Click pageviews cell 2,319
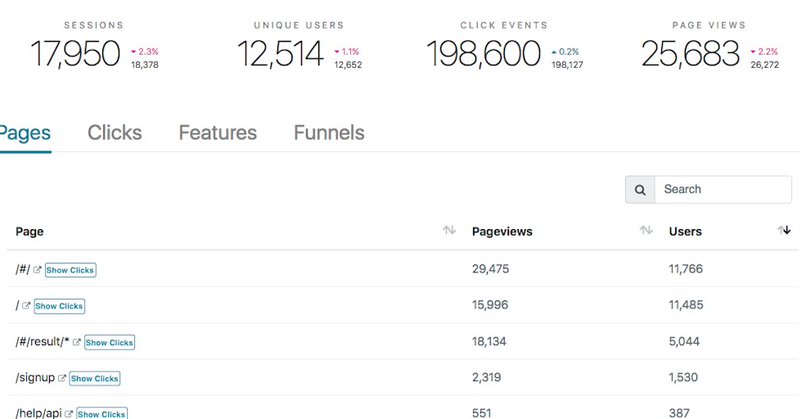800x419 pixels. pyautogui.click(x=486, y=378)
